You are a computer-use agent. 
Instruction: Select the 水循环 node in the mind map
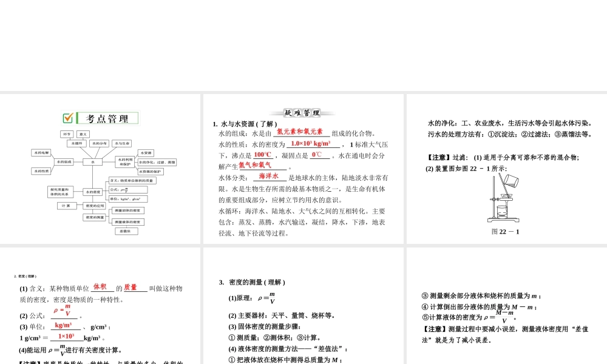click(x=76, y=144)
